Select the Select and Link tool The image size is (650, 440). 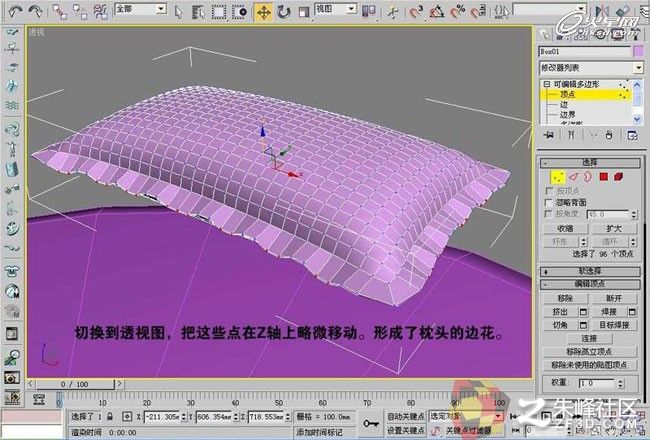click(60, 12)
